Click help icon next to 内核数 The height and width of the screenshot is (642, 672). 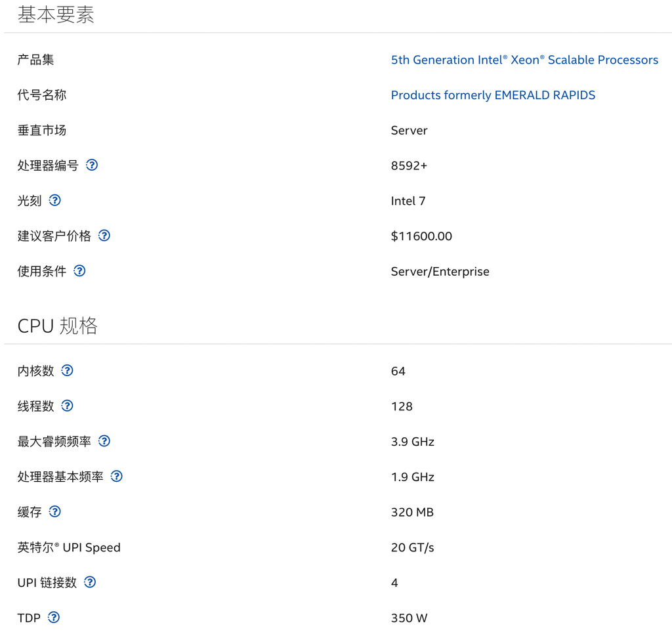pos(68,371)
